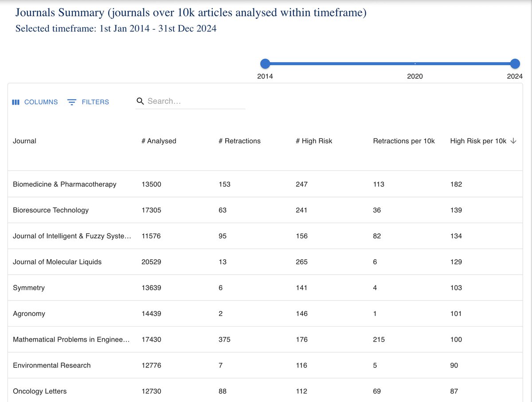Click the filter lines icon beside FILTERS label

point(71,102)
